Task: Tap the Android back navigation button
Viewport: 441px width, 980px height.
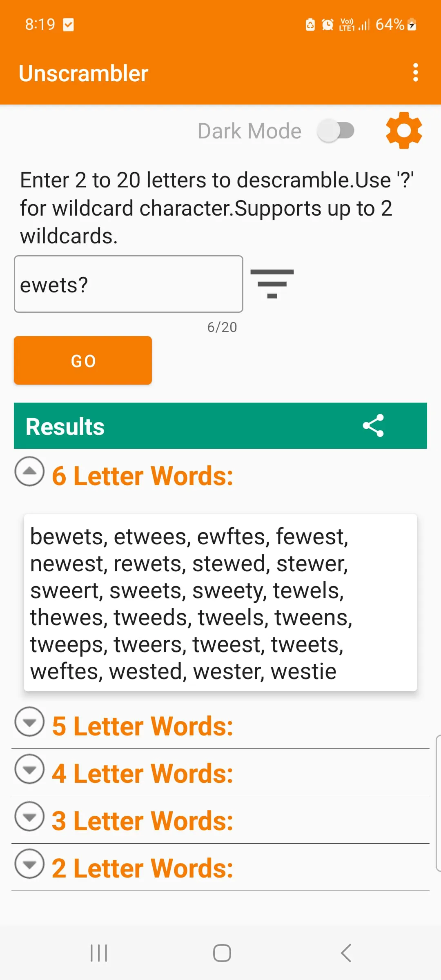Action: 346,953
